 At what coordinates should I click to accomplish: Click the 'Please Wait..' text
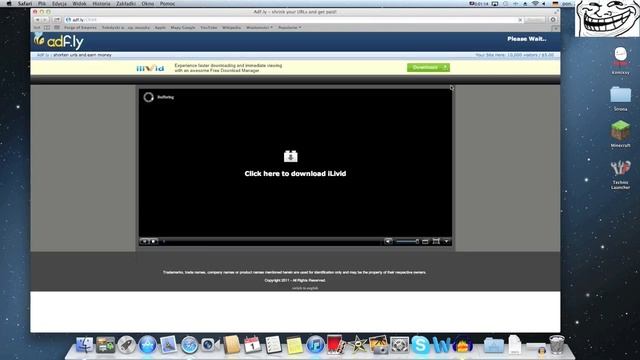point(527,39)
